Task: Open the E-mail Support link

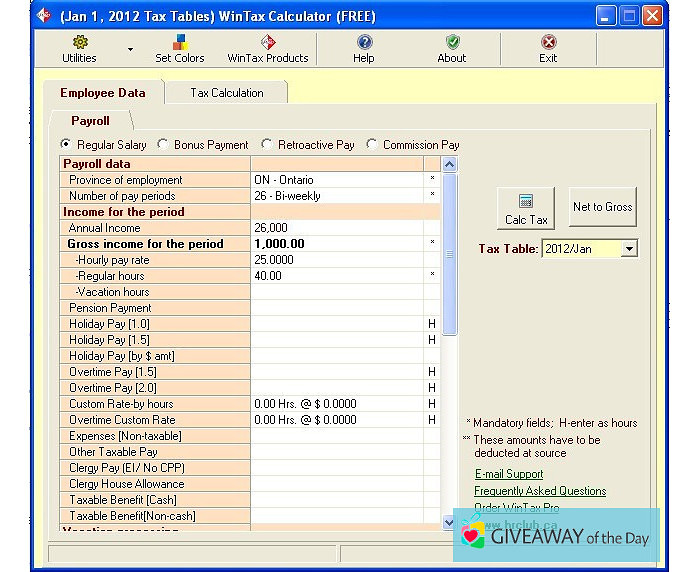Action: click(509, 474)
